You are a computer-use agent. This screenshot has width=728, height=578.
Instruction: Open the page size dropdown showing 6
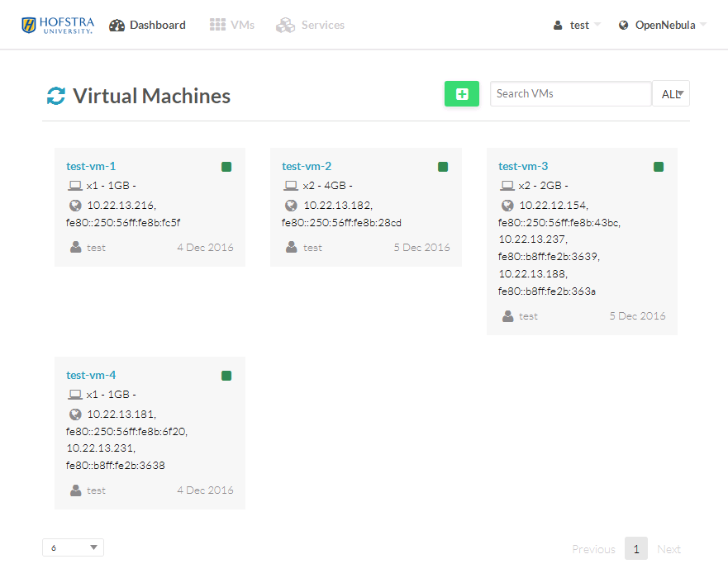click(x=73, y=547)
